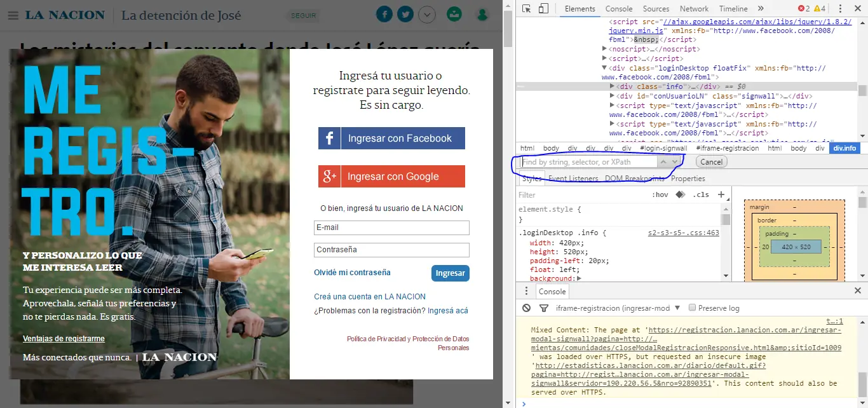
Task: Select #login-signwall in the breadcrumb
Action: coord(663,148)
